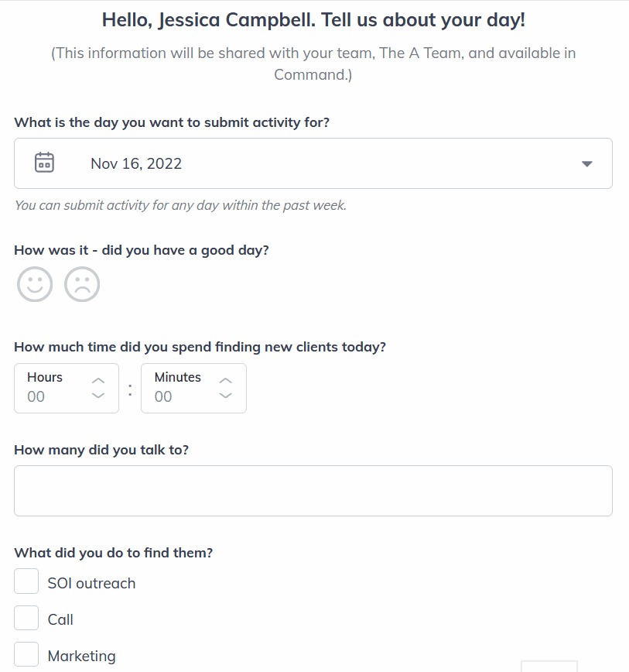The height and width of the screenshot is (672, 629).
Task: Click the partially visible box at bottom right
Action: 550,667
